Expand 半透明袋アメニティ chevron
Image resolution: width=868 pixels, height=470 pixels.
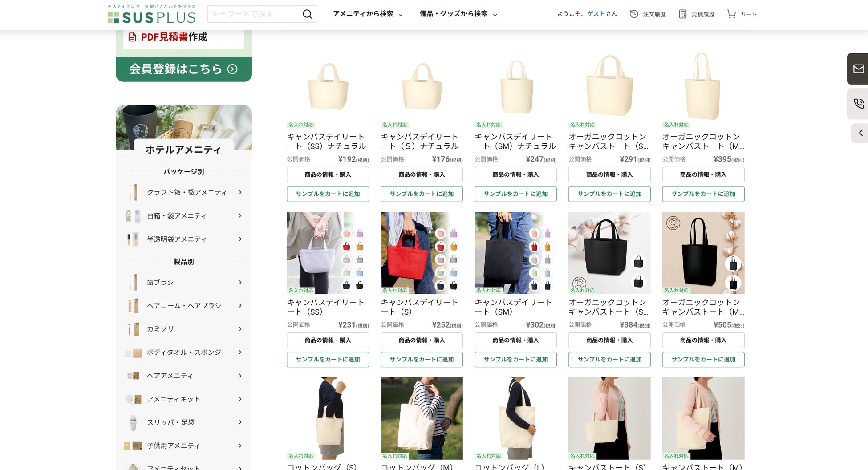click(x=240, y=239)
